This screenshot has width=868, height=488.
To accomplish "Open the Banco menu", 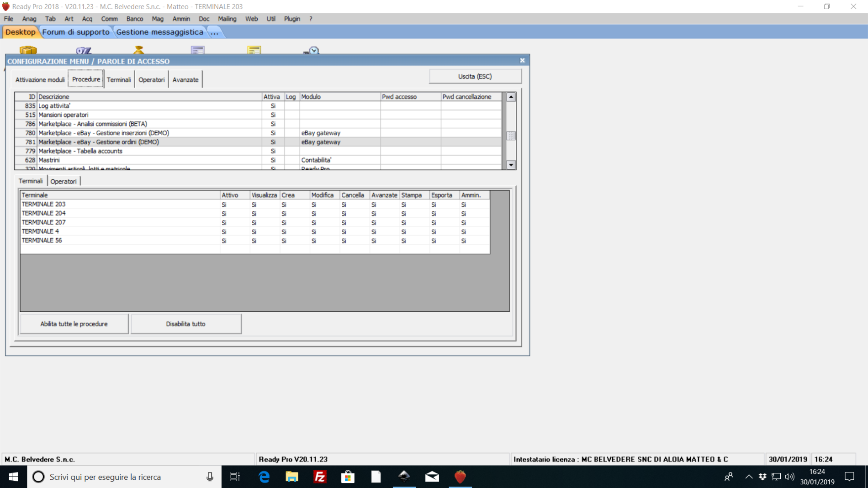I will pos(135,19).
